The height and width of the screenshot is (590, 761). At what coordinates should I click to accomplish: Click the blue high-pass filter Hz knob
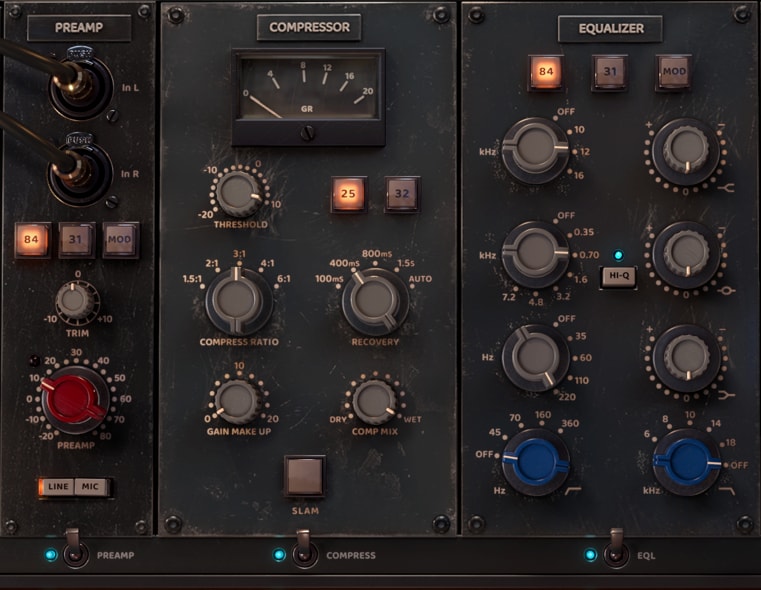[x=535, y=462]
